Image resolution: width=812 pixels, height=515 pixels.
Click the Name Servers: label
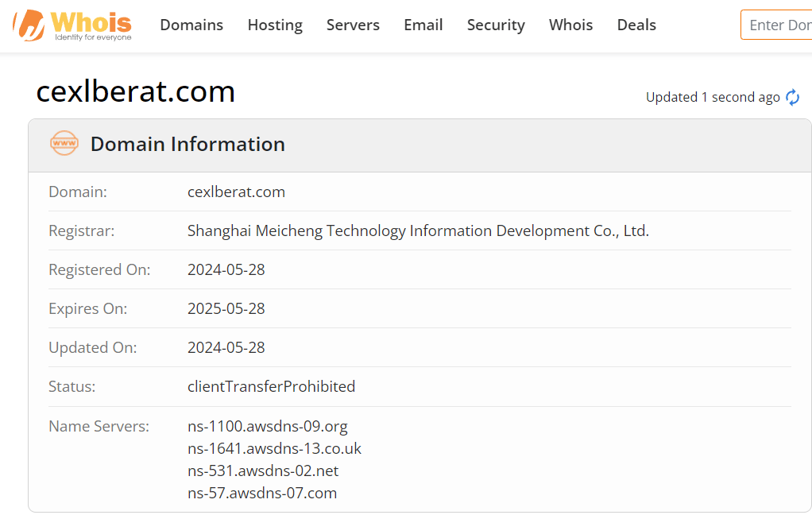coord(99,427)
